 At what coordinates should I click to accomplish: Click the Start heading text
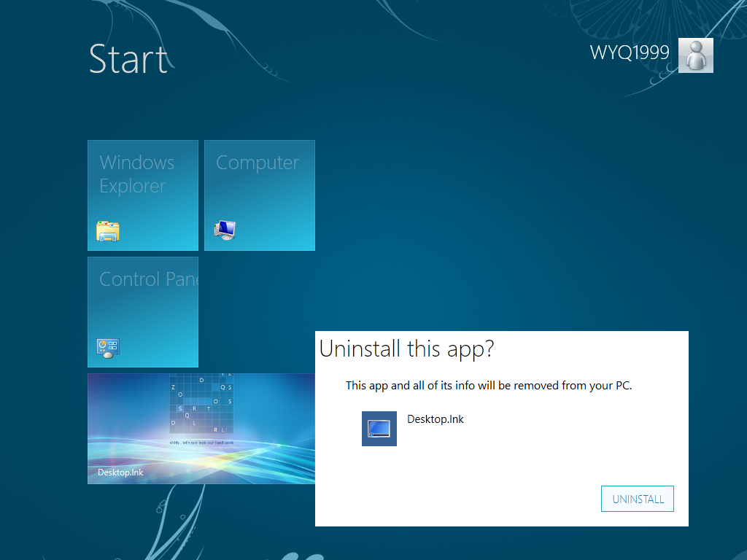pyautogui.click(x=128, y=59)
